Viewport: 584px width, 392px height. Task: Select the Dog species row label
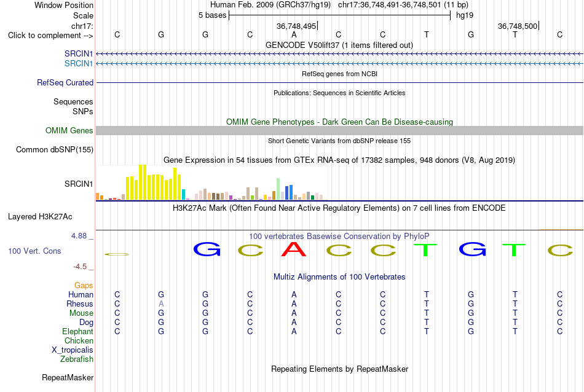pyautogui.click(x=87, y=323)
